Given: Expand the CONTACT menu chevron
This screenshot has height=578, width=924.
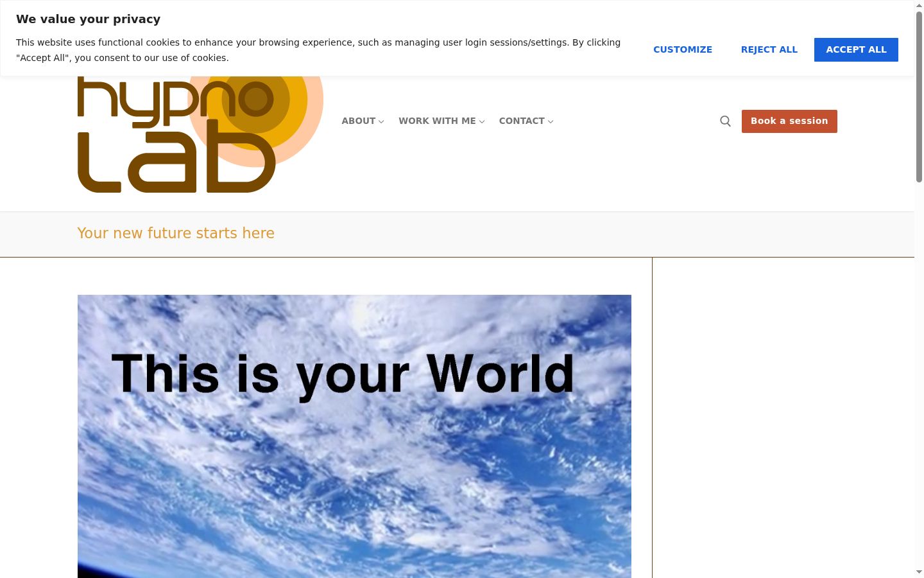Looking at the screenshot, I should click(551, 121).
